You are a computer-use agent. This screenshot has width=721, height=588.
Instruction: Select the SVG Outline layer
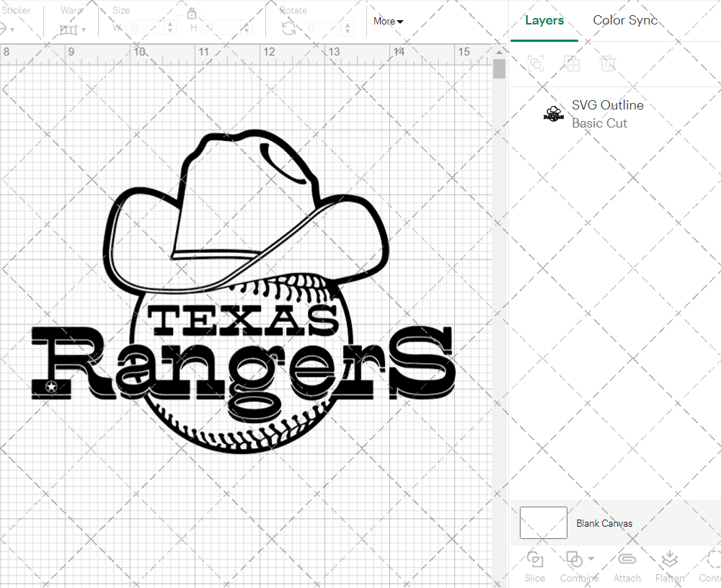607,114
